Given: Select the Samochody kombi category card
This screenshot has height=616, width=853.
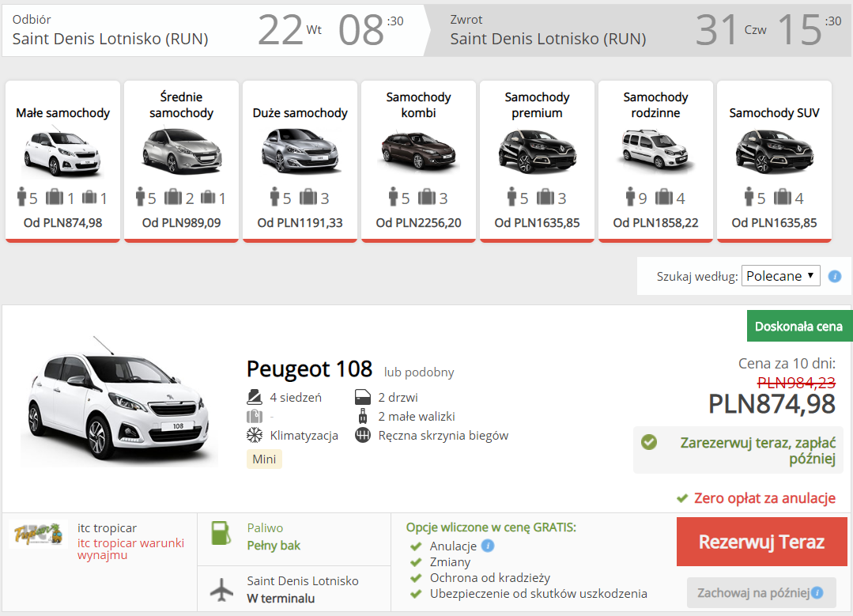Looking at the screenshot, I should (418, 161).
